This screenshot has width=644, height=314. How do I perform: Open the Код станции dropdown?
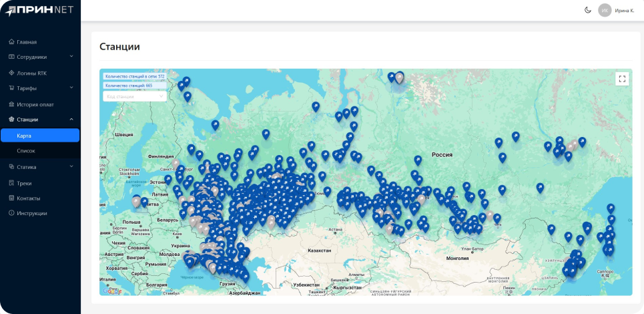(134, 97)
